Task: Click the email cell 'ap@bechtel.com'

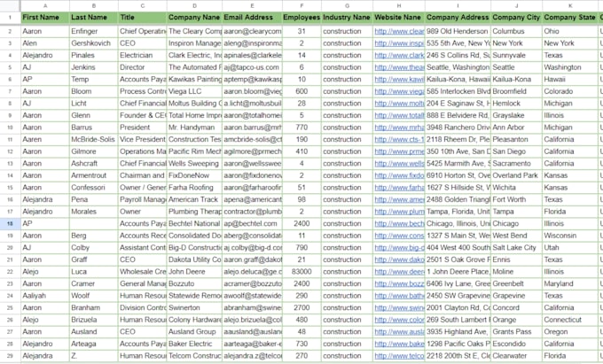Action: [252, 223]
